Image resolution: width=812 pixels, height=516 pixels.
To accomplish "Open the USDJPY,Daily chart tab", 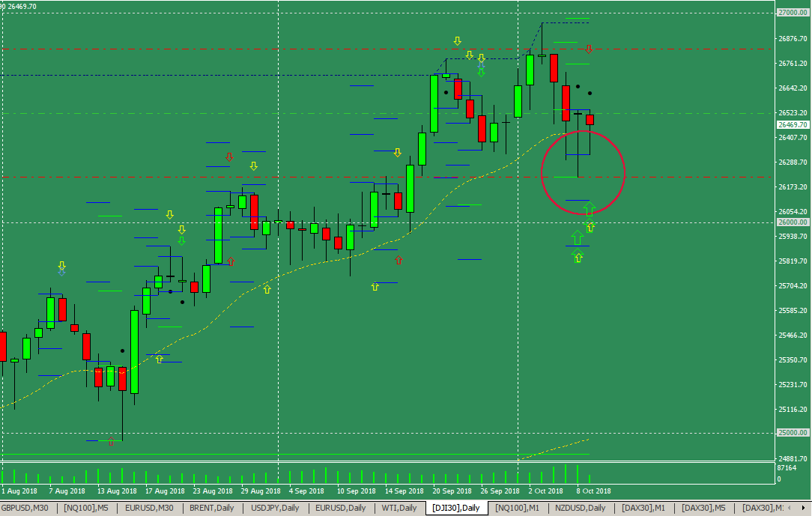I will tap(275, 509).
